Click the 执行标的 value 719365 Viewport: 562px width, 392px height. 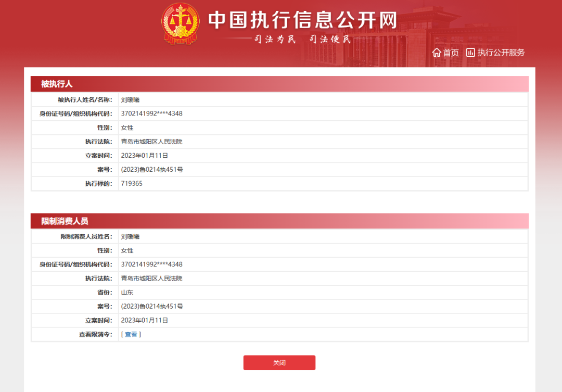pyautogui.click(x=132, y=184)
